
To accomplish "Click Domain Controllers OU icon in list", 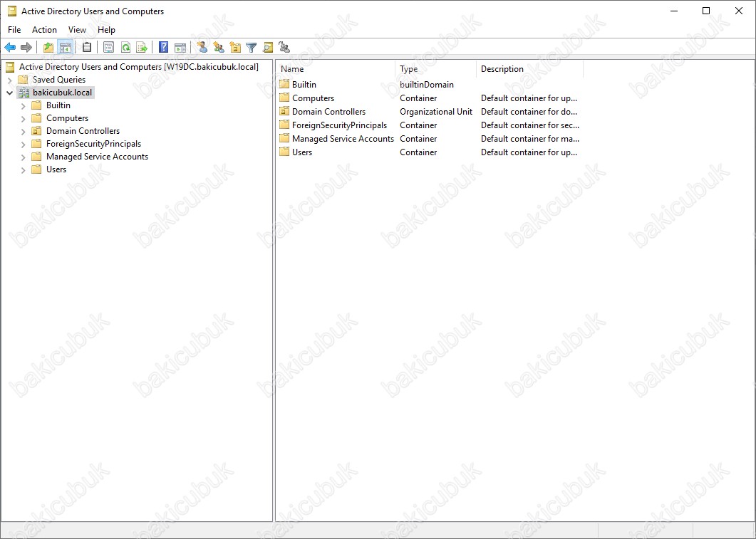I will pos(284,111).
